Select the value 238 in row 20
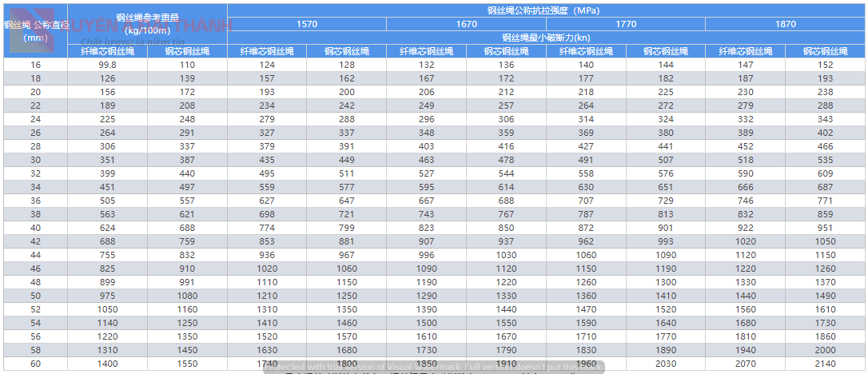 825,92
